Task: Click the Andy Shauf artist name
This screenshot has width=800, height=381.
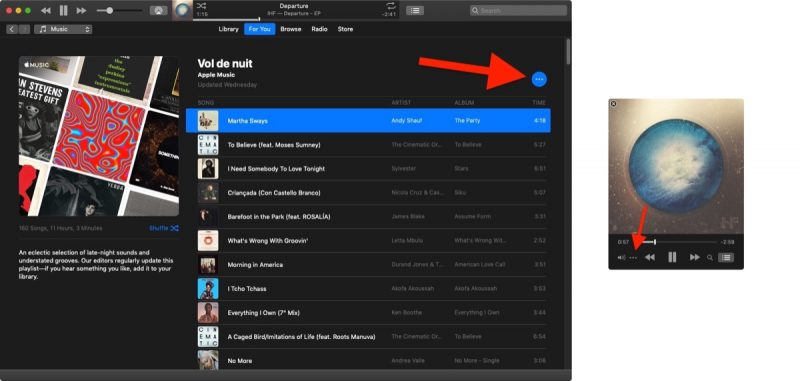Action: (x=407, y=121)
